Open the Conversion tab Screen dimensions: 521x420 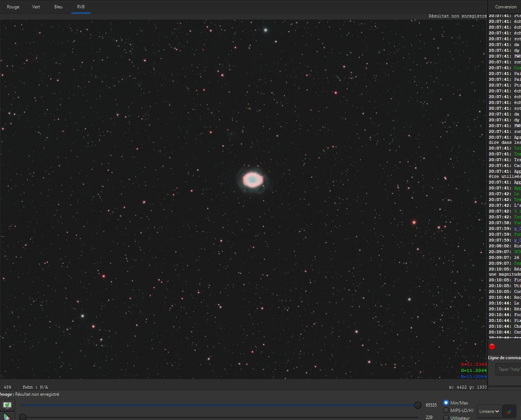coord(506,7)
